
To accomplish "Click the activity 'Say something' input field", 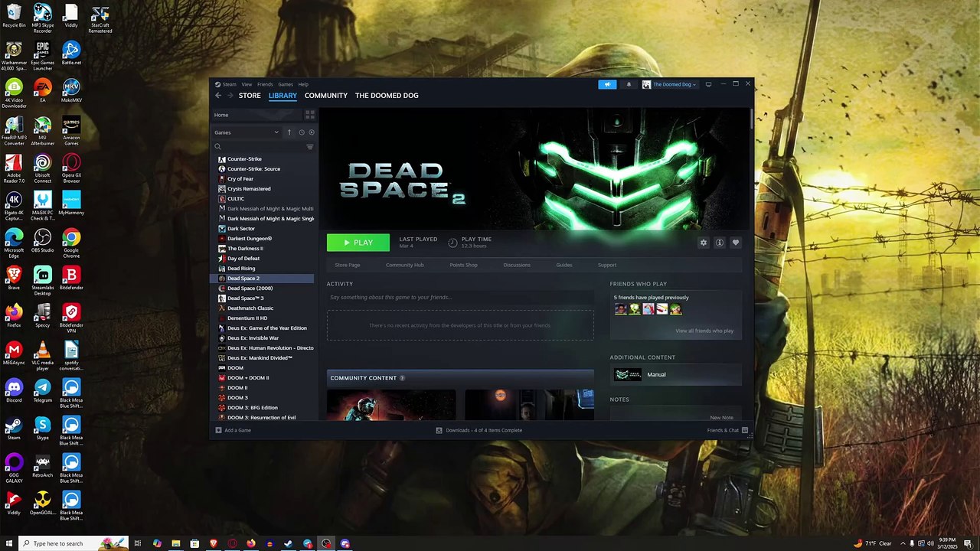I will coord(460,297).
